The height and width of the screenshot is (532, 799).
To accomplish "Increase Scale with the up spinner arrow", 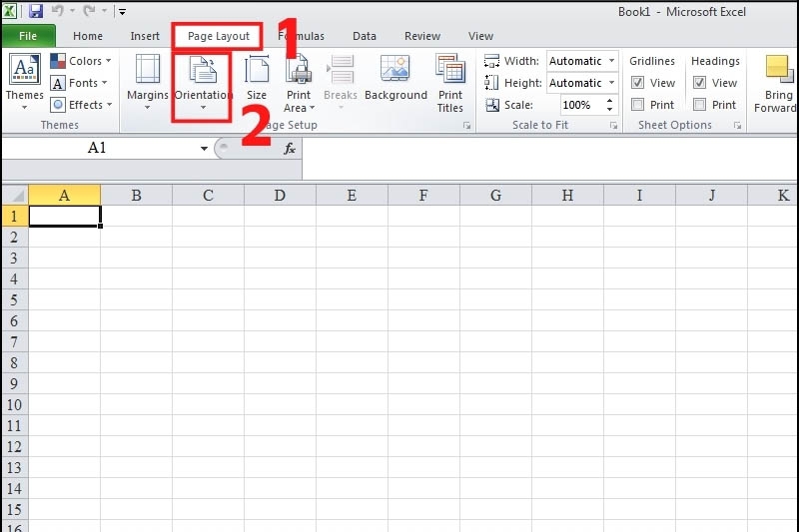I will (x=609, y=100).
